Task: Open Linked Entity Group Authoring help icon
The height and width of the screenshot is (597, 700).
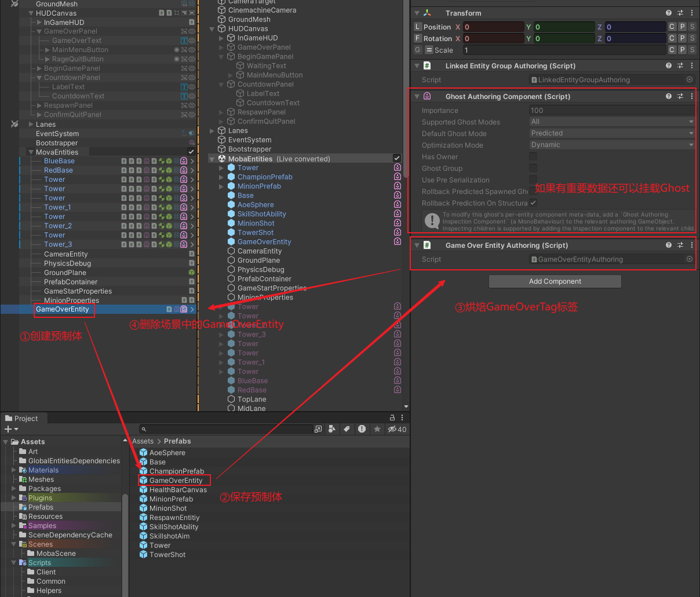Action: click(669, 65)
